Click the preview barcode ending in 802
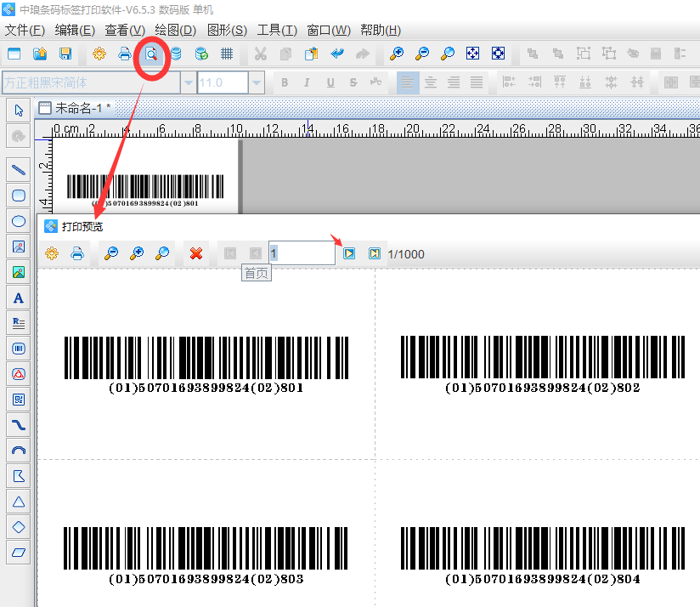 coord(543,365)
